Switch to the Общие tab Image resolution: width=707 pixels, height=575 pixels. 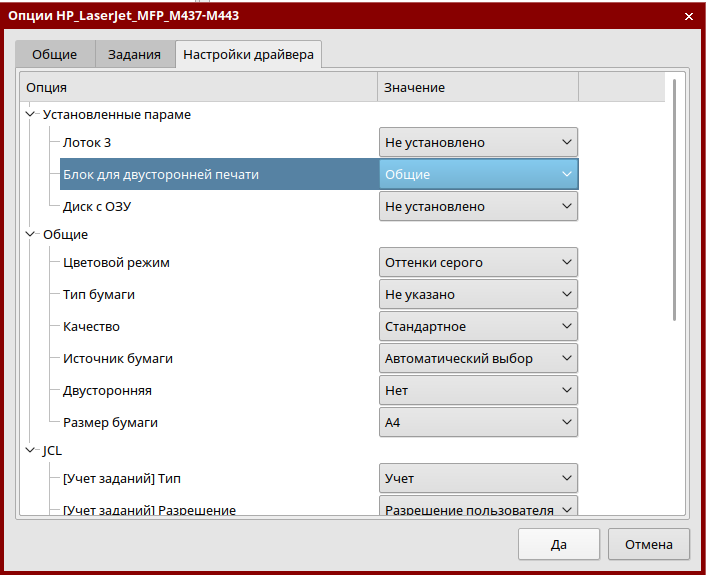pos(55,55)
